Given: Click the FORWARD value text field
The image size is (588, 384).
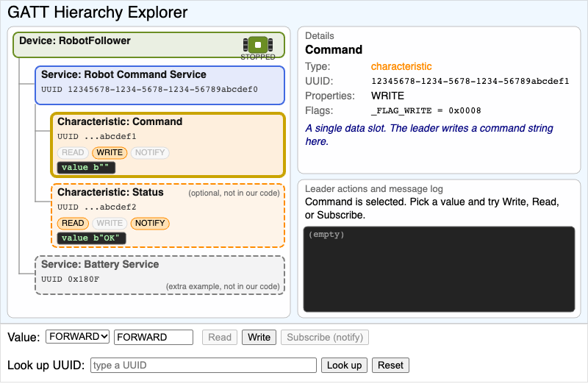Looking at the screenshot, I should click(x=154, y=337).
